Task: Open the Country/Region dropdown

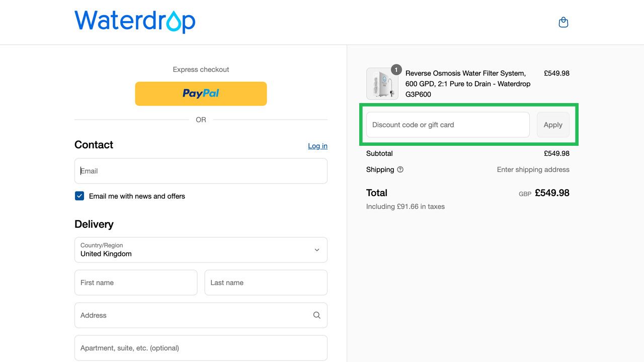Action: click(x=201, y=250)
